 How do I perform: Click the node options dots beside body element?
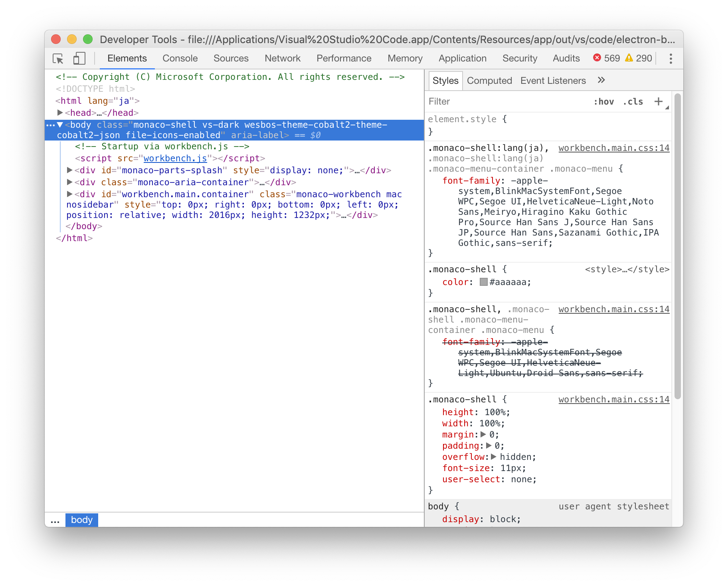(x=51, y=125)
